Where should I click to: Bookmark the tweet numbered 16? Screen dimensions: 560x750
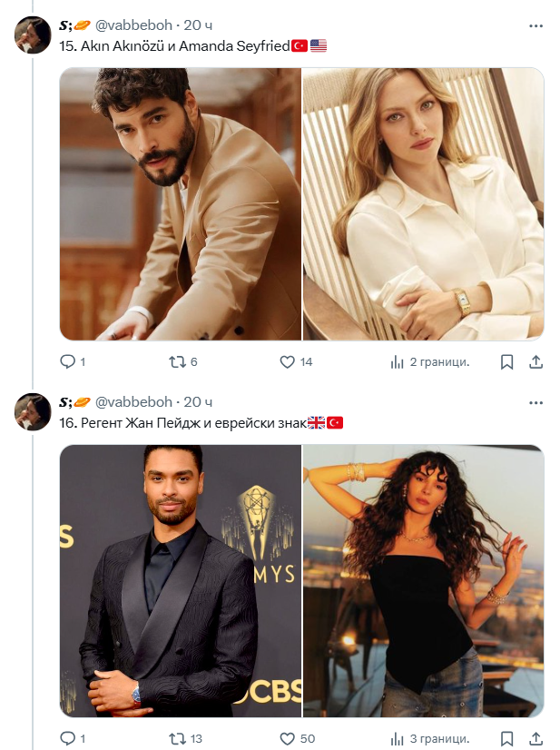tap(507, 737)
